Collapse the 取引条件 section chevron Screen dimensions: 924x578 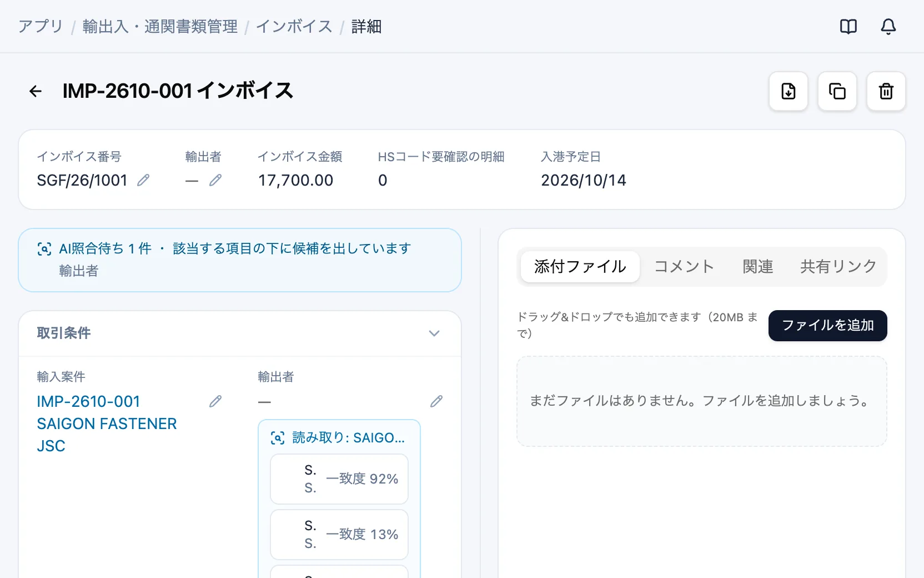pos(434,333)
